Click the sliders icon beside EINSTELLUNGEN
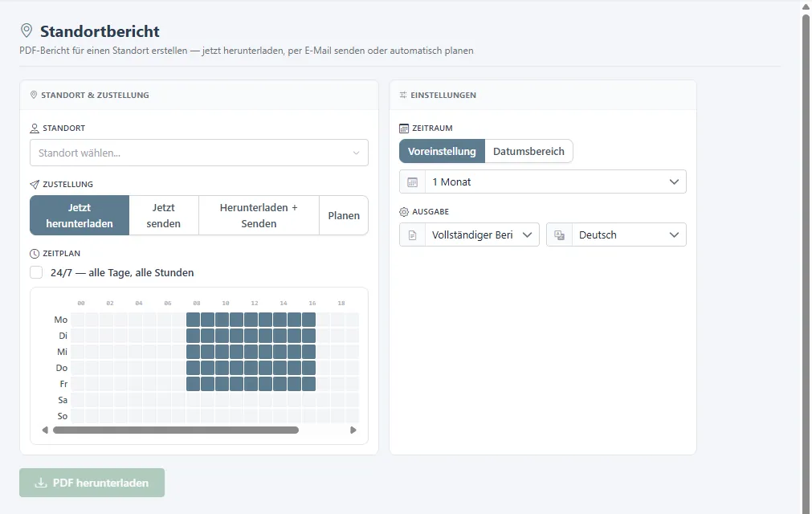 point(403,95)
